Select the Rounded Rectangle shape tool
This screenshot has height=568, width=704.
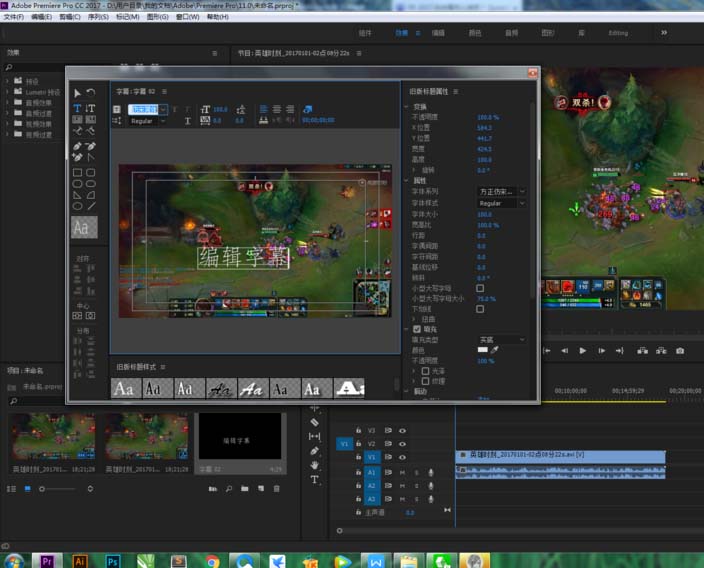[x=91, y=172]
